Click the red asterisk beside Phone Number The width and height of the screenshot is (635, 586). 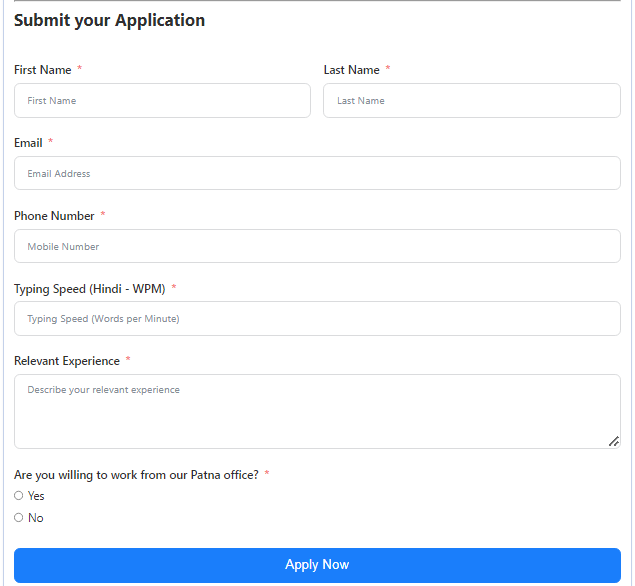coord(103,216)
